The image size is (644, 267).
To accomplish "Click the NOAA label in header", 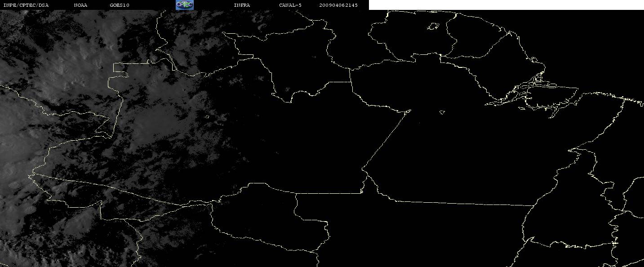I will click(80, 5).
